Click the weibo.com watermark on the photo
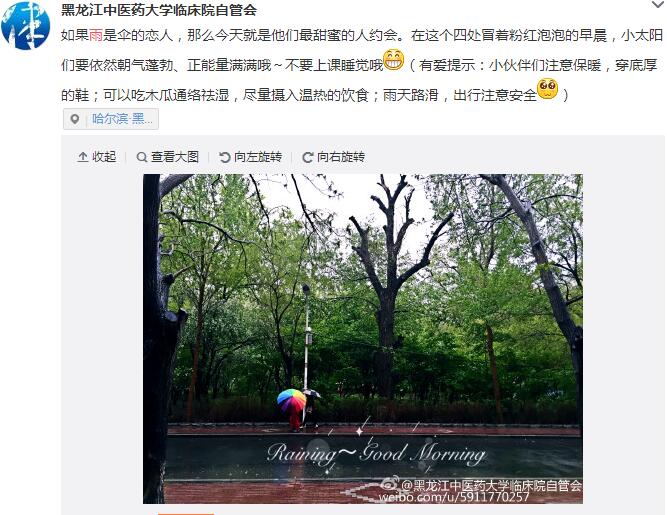The height and width of the screenshot is (515, 667). tap(454, 497)
